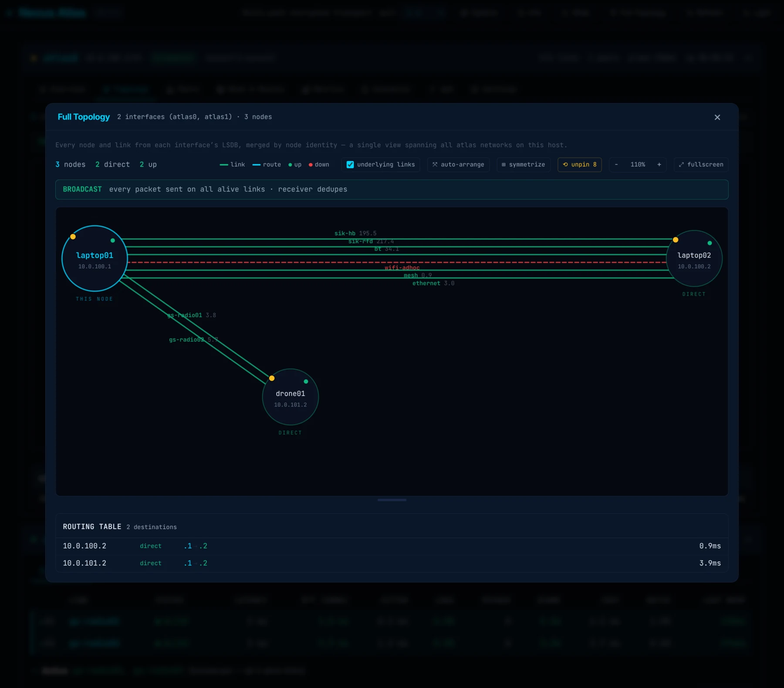This screenshot has width=784, height=688.
Task: Click the down legend red dot
Action: (311, 165)
